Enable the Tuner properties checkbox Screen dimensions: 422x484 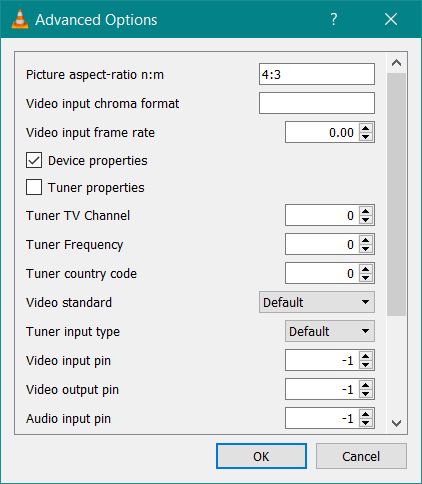point(34,187)
